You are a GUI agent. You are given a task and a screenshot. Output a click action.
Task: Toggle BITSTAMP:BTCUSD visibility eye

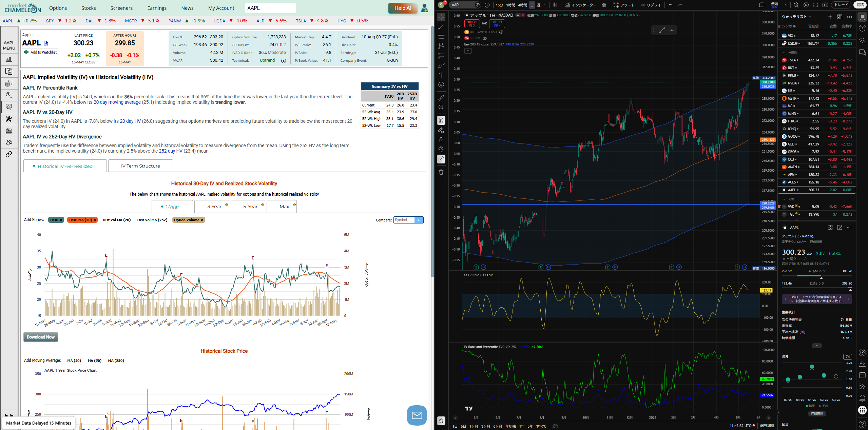coord(501,32)
